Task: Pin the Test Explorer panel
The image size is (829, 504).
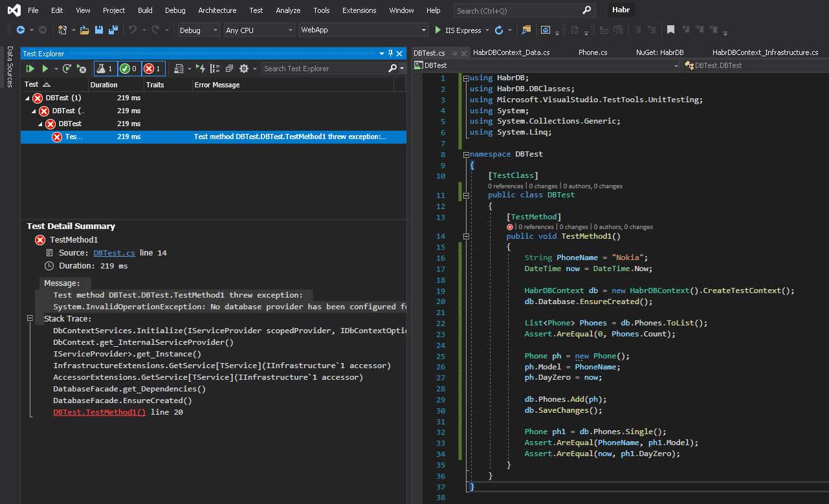Action: pyautogui.click(x=390, y=54)
